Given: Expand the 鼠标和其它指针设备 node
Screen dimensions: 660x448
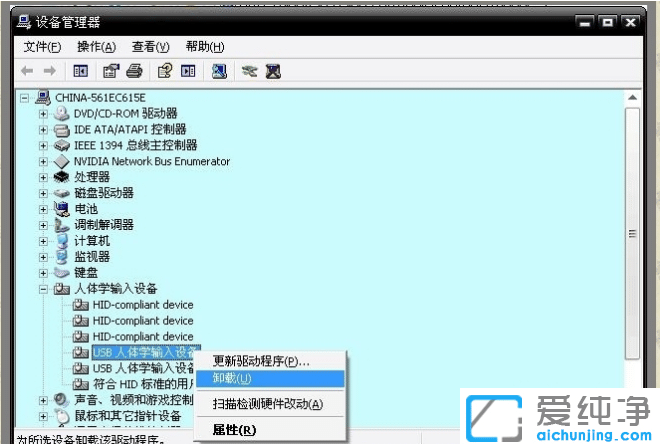Looking at the screenshot, I should [x=43, y=416].
